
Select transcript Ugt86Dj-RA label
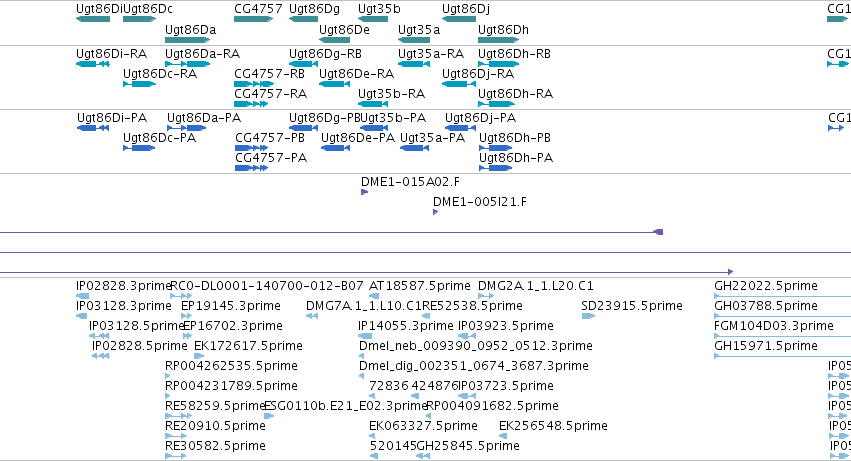coord(478,74)
